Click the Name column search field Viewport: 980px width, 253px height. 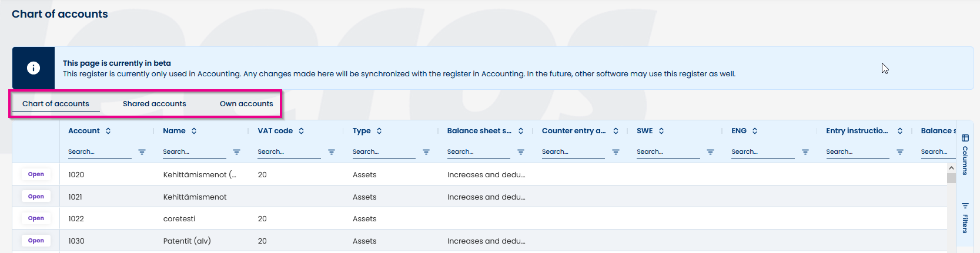point(194,152)
